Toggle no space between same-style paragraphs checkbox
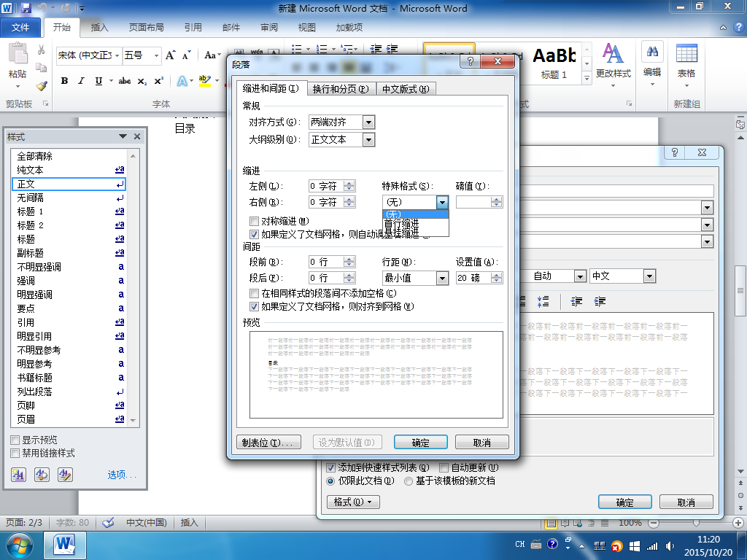The image size is (747, 560). click(x=255, y=293)
